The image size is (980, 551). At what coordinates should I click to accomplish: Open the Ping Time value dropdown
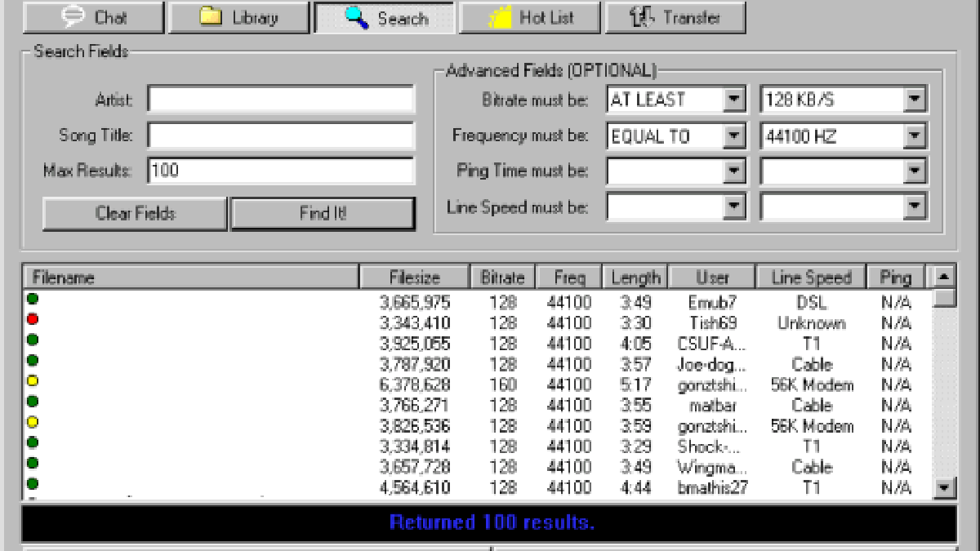[x=915, y=171]
